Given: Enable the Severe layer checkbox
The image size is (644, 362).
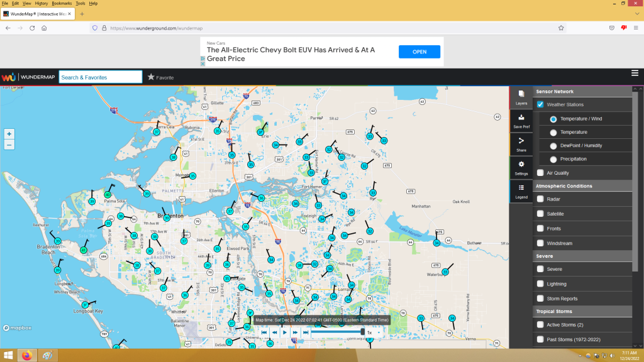Looking at the screenshot, I should coord(540,269).
